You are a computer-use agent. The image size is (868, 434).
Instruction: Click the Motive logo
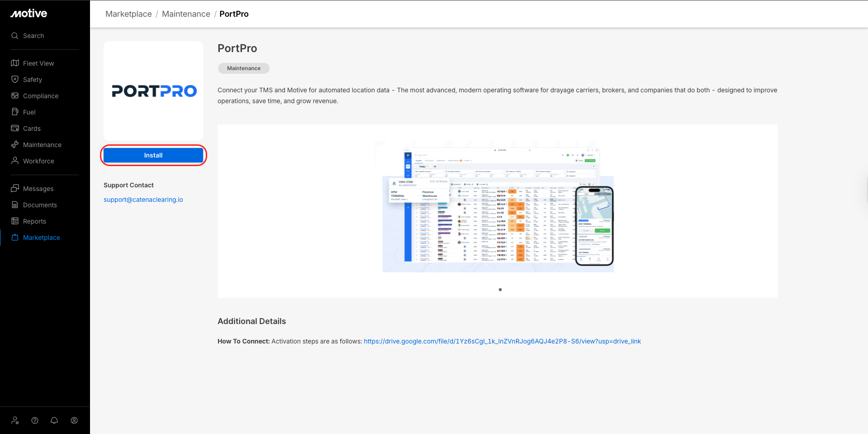pos(29,14)
